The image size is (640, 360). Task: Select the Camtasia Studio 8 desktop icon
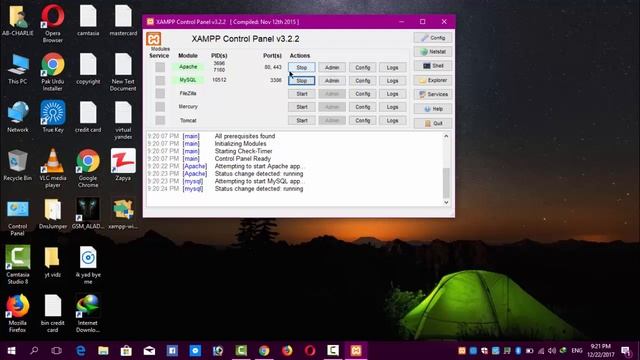tap(18, 264)
